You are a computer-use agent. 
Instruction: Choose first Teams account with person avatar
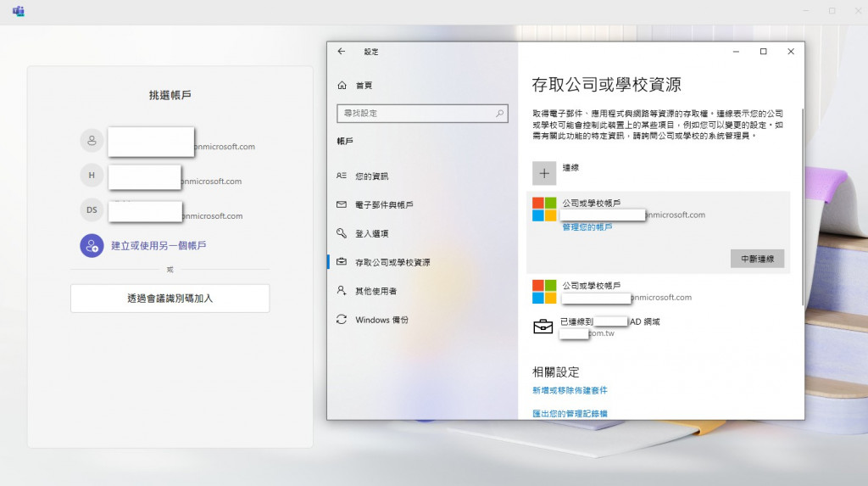(168, 142)
